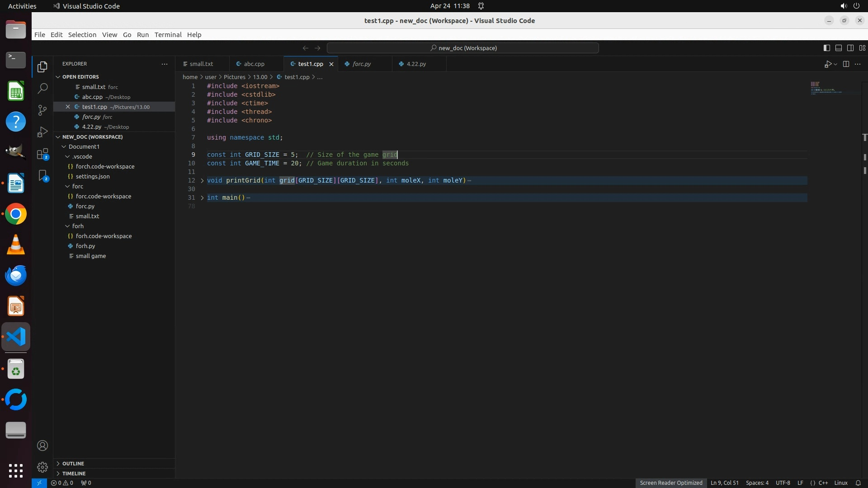
Task: Click the notifications bell in status bar
Action: 858,483
